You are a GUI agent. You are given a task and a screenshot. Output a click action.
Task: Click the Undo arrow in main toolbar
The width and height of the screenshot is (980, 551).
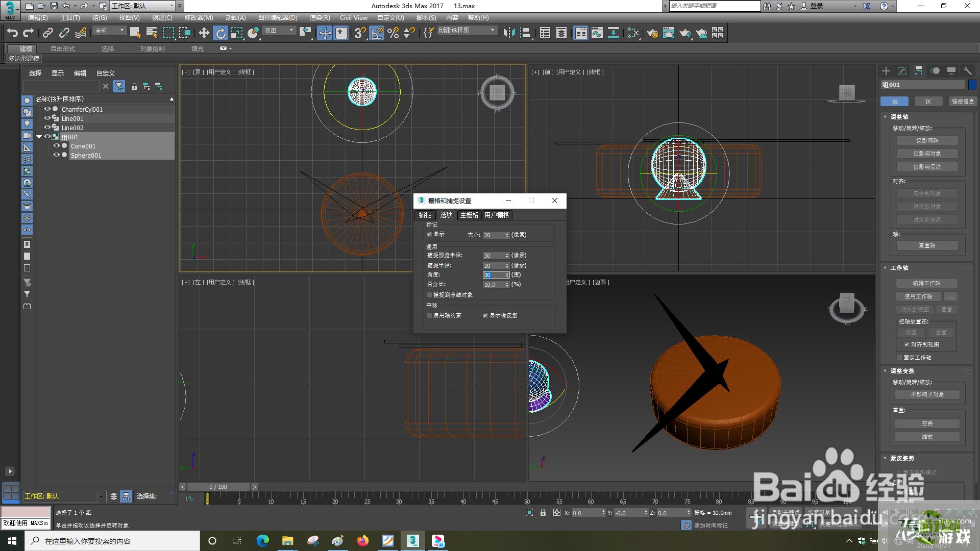[12, 33]
